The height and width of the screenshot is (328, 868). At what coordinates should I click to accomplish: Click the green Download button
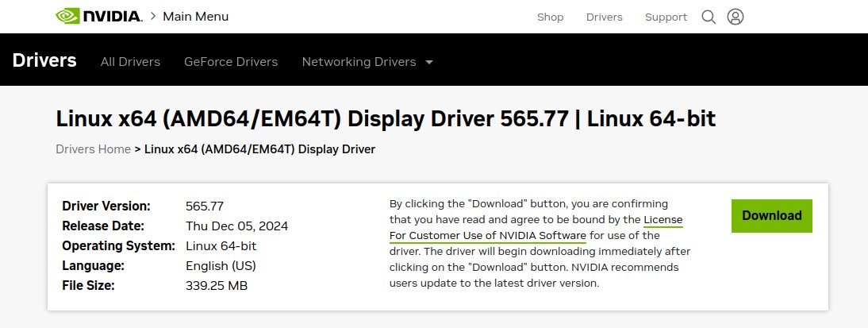tap(772, 215)
